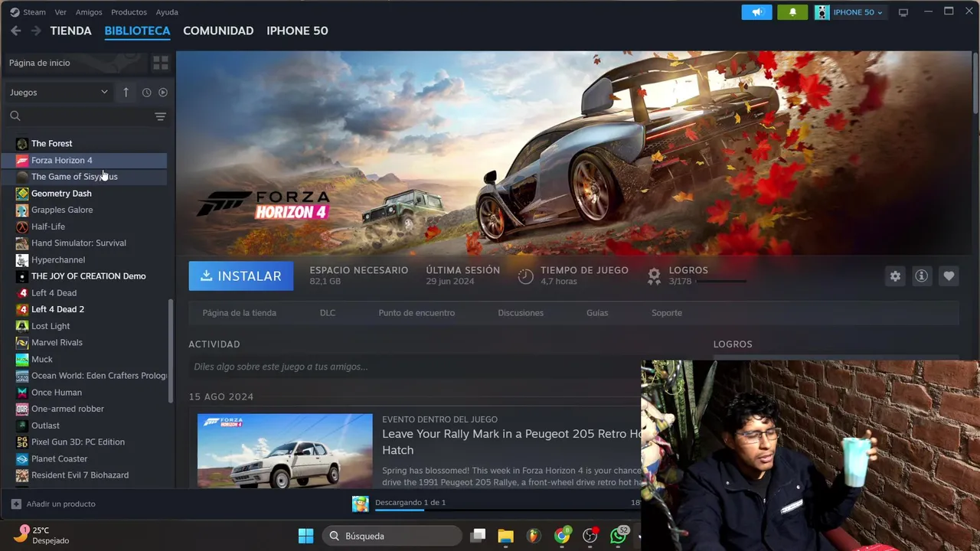Show recent games with the clock icon
Viewport: 980px width, 551px height.
(146, 92)
